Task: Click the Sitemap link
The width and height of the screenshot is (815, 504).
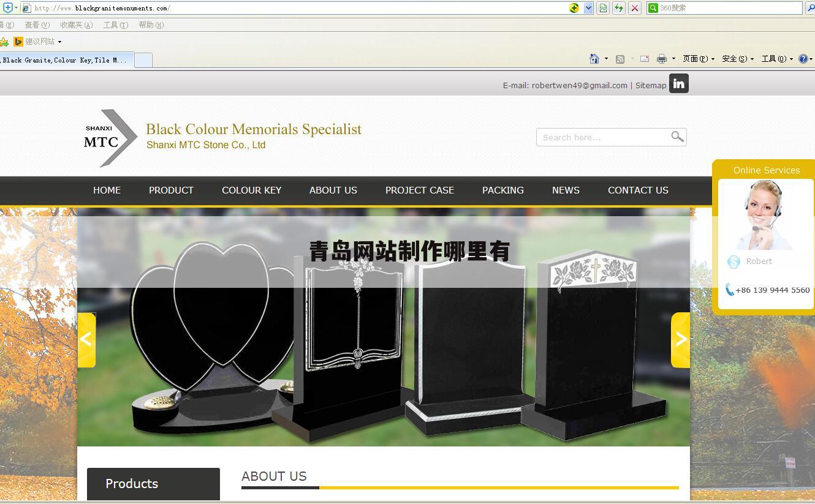Action: pos(651,85)
